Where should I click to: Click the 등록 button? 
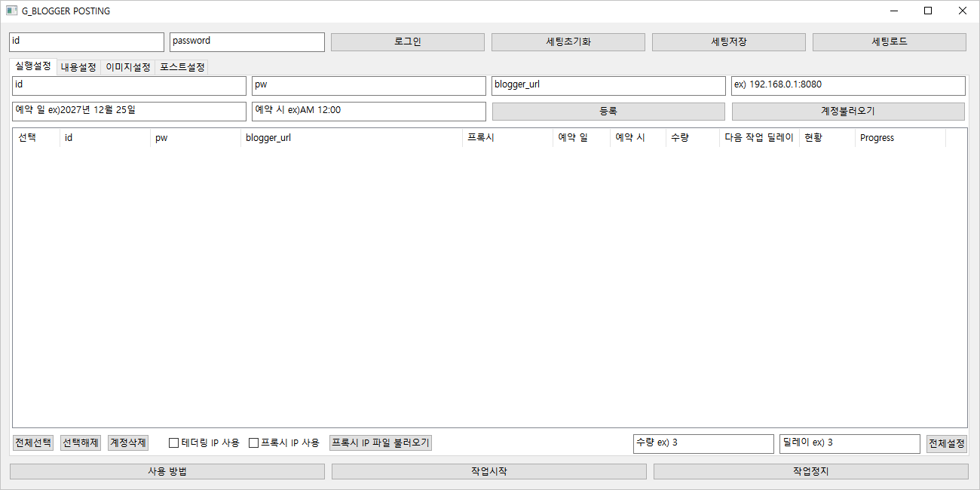(x=608, y=112)
